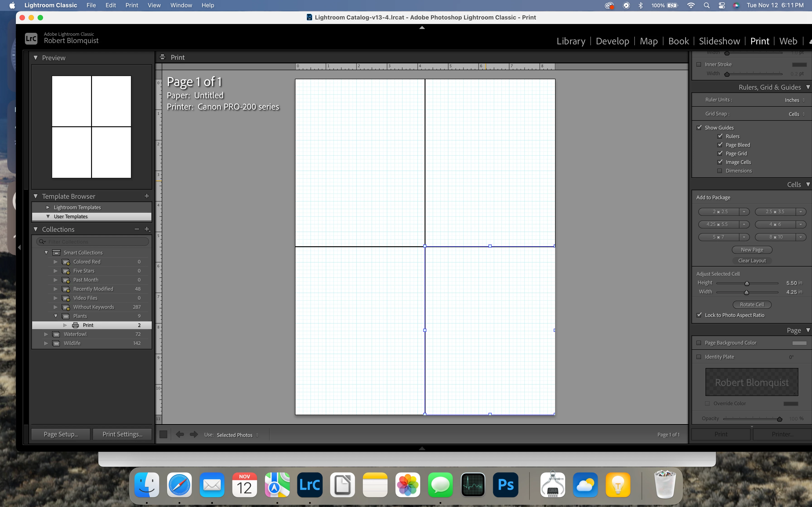Click the plus icon in Template Browser

pos(147,196)
